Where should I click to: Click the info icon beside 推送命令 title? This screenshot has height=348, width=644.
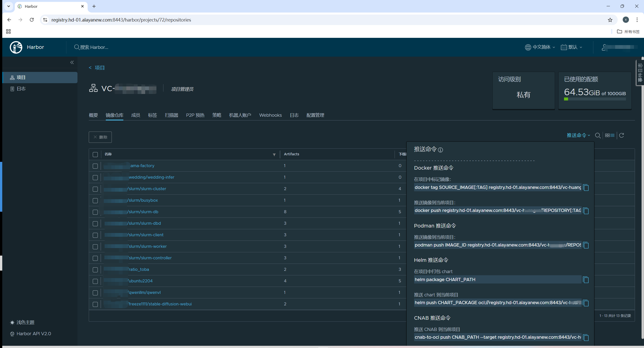click(x=440, y=150)
